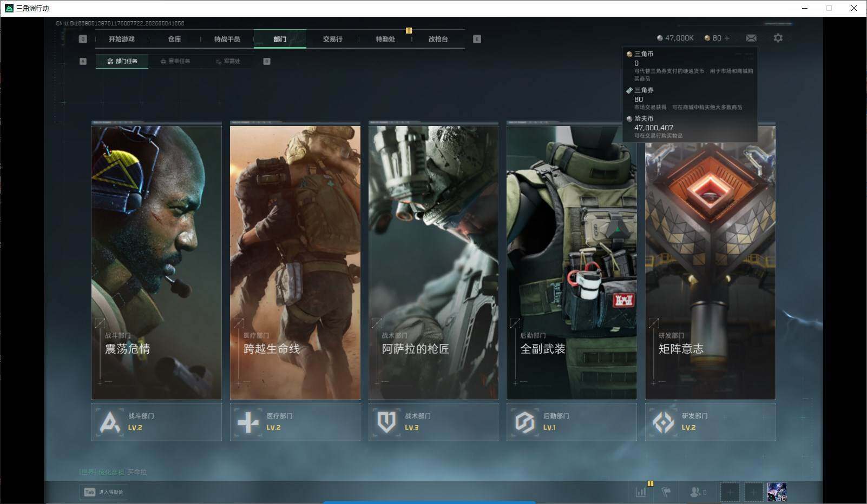Click the 战术部门 shield emblem icon

point(386,422)
